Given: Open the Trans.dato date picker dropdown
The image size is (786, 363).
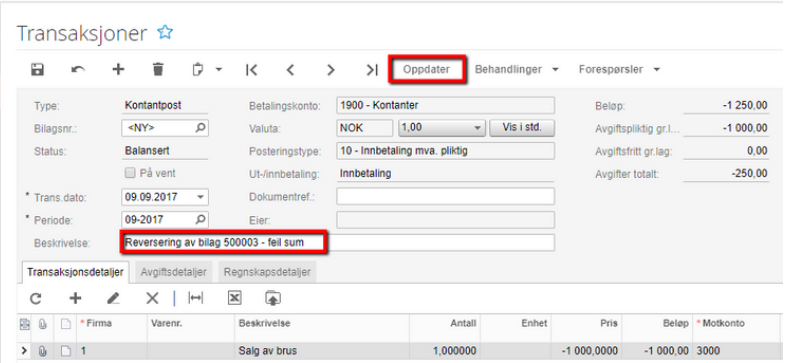Looking at the screenshot, I should pos(201,197).
